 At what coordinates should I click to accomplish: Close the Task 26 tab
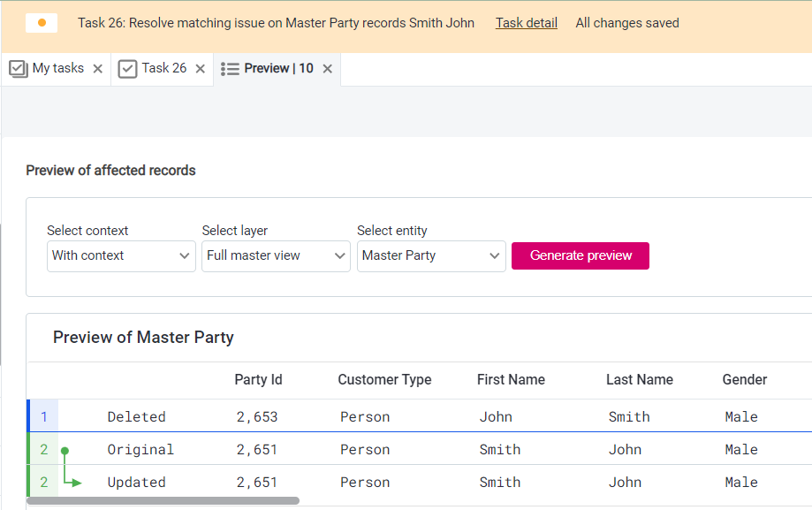coord(201,69)
